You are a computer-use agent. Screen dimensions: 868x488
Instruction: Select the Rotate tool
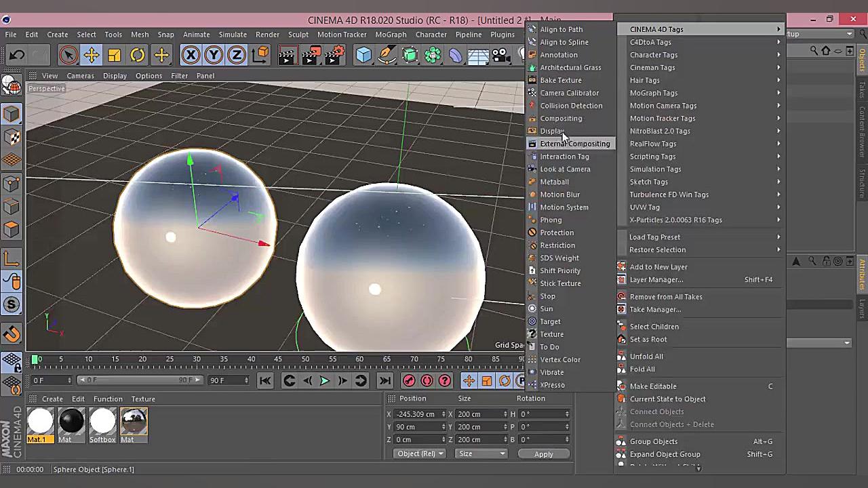(139, 55)
